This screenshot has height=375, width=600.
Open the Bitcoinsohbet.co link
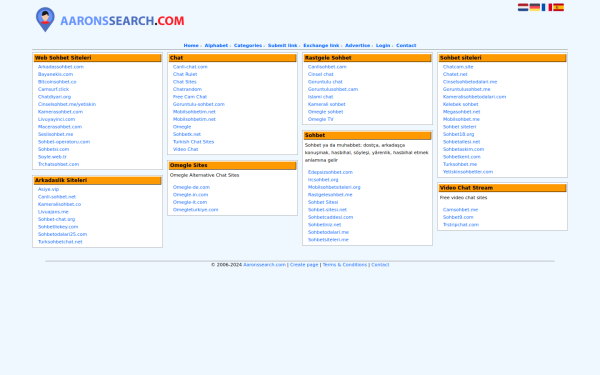[x=57, y=82]
